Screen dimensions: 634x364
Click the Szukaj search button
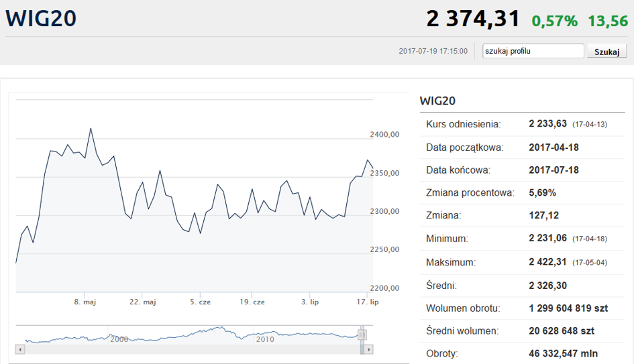click(606, 52)
